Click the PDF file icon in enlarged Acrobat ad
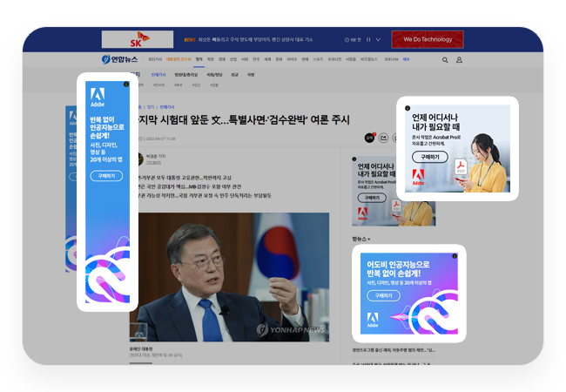 461,166
